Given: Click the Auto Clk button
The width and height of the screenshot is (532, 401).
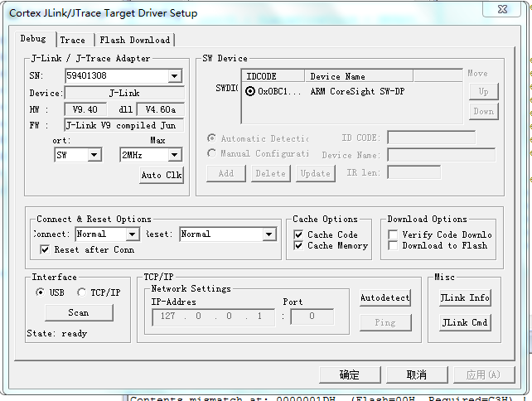Looking at the screenshot, I should point(162,175).
